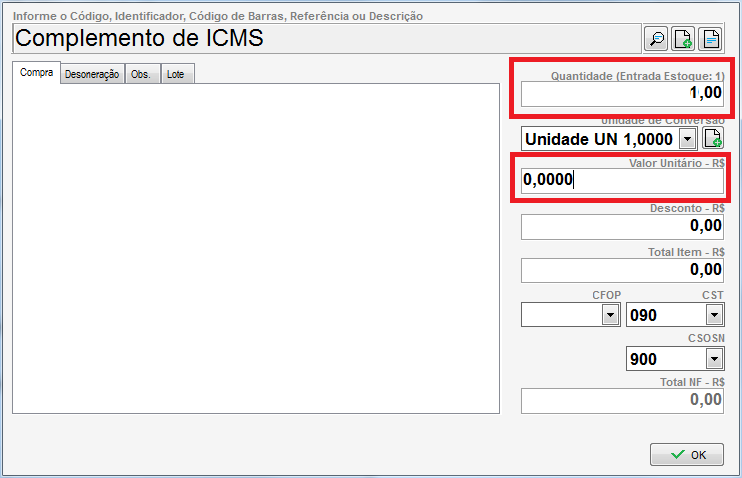Open the Desoneração tab
Screen dimensions: 742x478
point(92,74)
